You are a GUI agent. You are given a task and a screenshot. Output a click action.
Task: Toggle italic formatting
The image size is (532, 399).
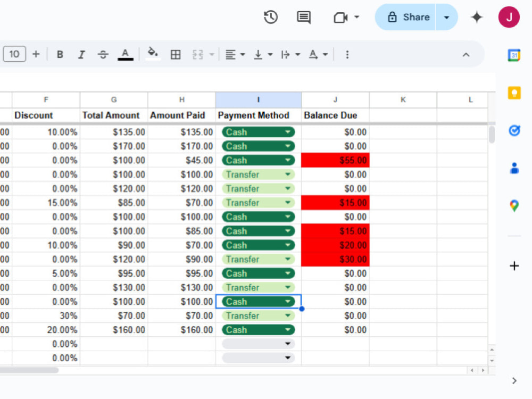pos(81,54)
